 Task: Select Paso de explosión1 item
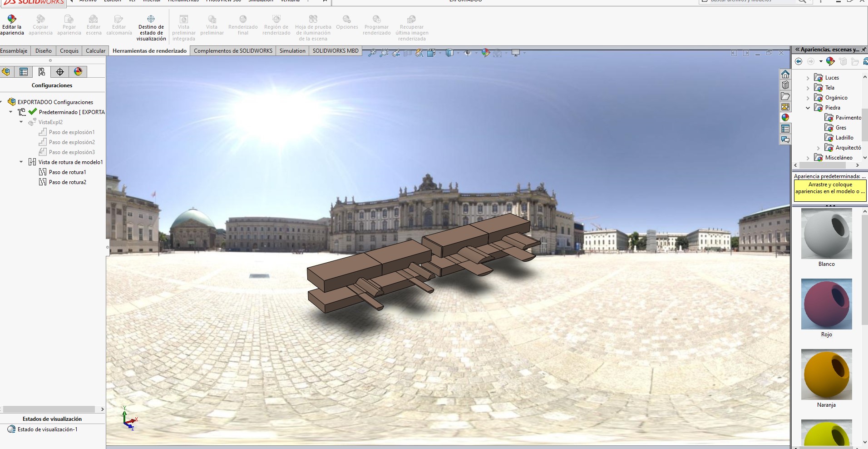[x=67, y=132]
